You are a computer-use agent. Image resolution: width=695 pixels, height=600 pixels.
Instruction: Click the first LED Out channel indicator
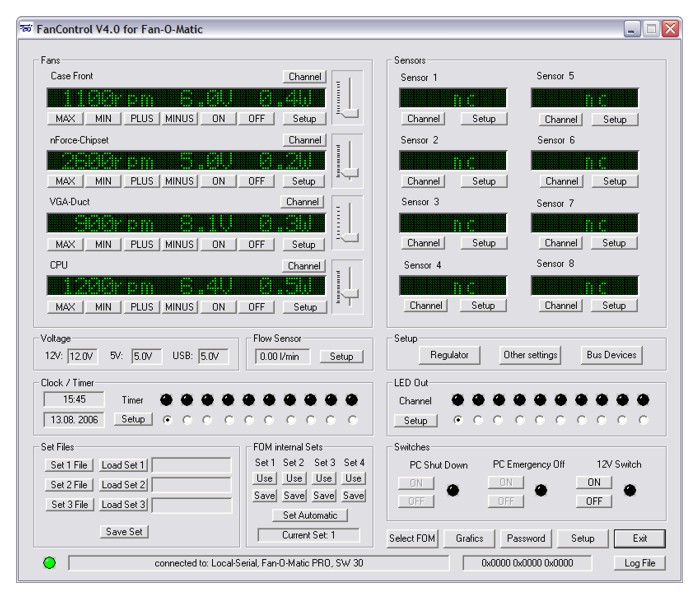click(457, 400)
